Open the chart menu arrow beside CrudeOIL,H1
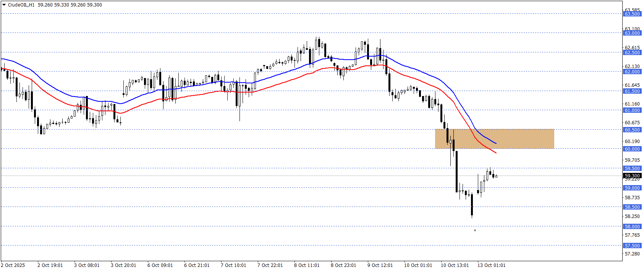This screenshot has height=270, width=644. (x=4, y=5)
